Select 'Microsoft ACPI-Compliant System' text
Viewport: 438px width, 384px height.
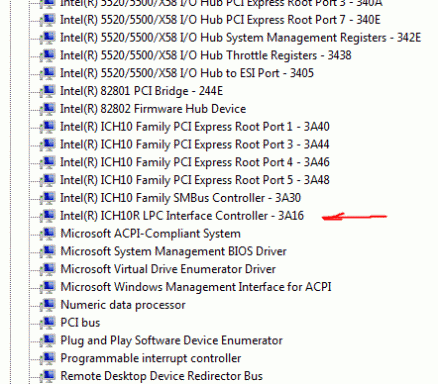coord(150,234)
